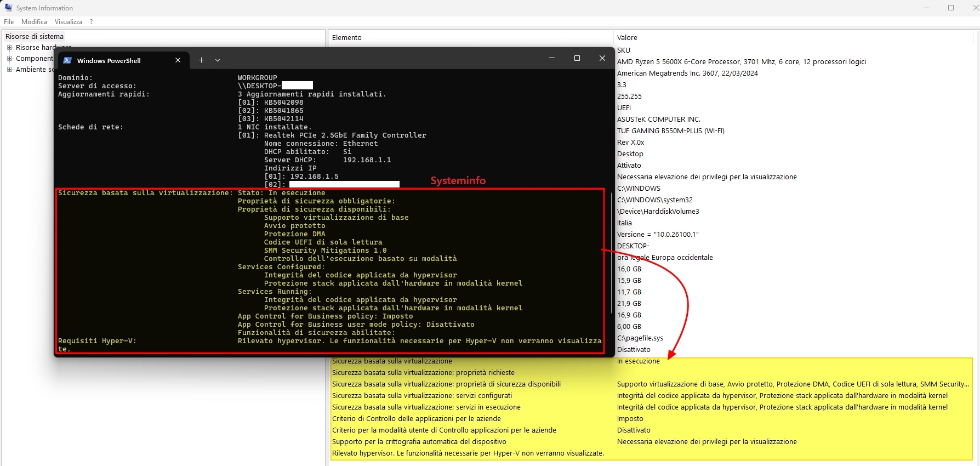
Task: Maximize the System Information window
Action: point(951,8)
